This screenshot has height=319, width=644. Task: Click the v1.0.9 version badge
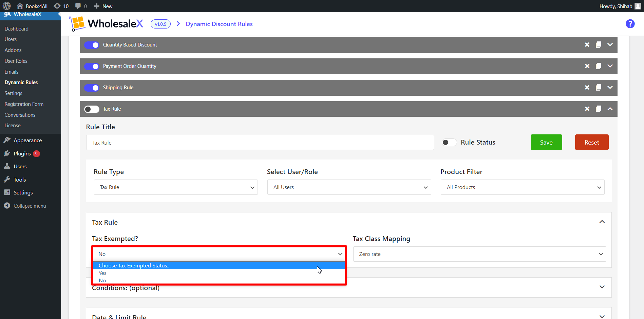(x=160, y=24)
